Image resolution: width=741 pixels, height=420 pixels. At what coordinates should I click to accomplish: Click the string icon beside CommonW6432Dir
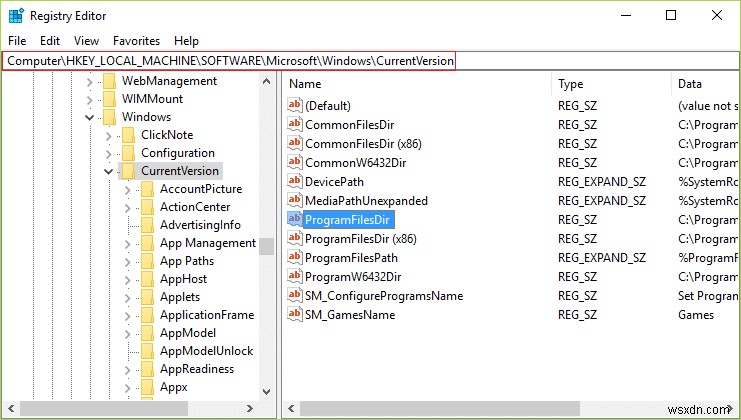pos(294,162)
